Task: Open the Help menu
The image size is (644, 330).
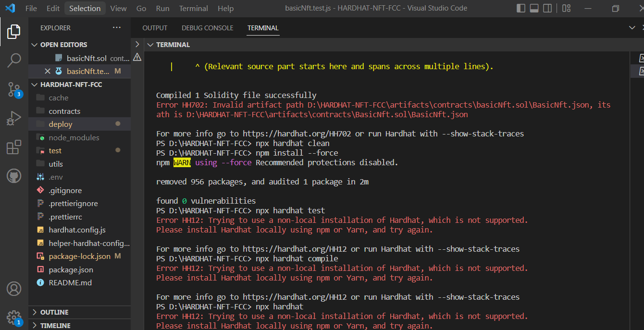Action: (225, 8)
